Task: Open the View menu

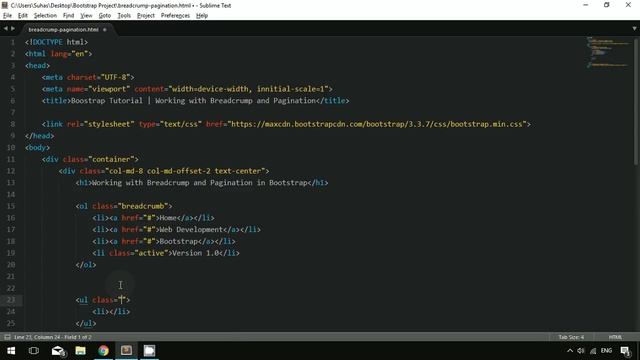Action: (x=86, y=16)
